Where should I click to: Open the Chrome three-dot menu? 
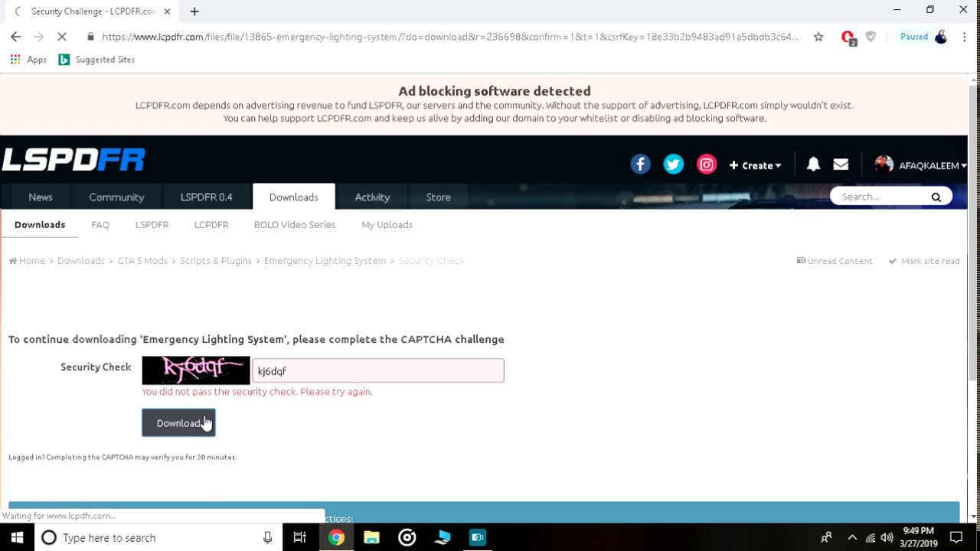coord(965,37)
